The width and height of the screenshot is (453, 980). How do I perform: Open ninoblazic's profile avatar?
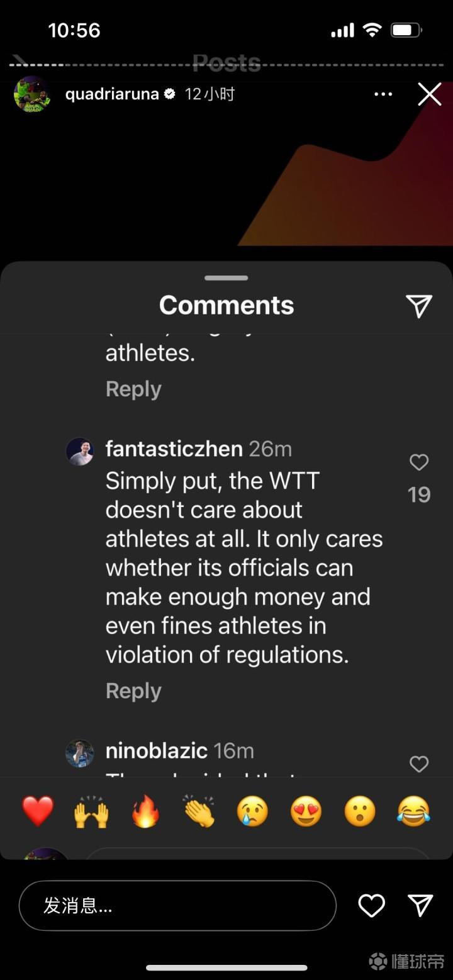coord(80,753)
